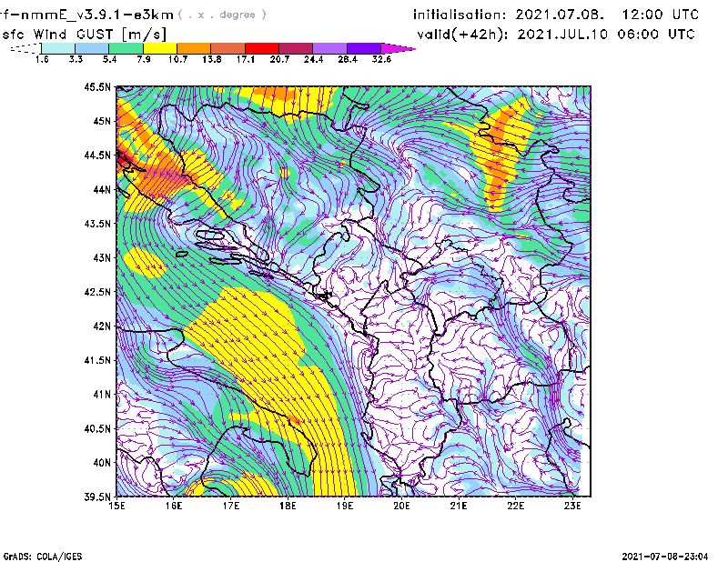
Task: Pick the bright red legend swatch after 17.1
Action: coord(262,48)
